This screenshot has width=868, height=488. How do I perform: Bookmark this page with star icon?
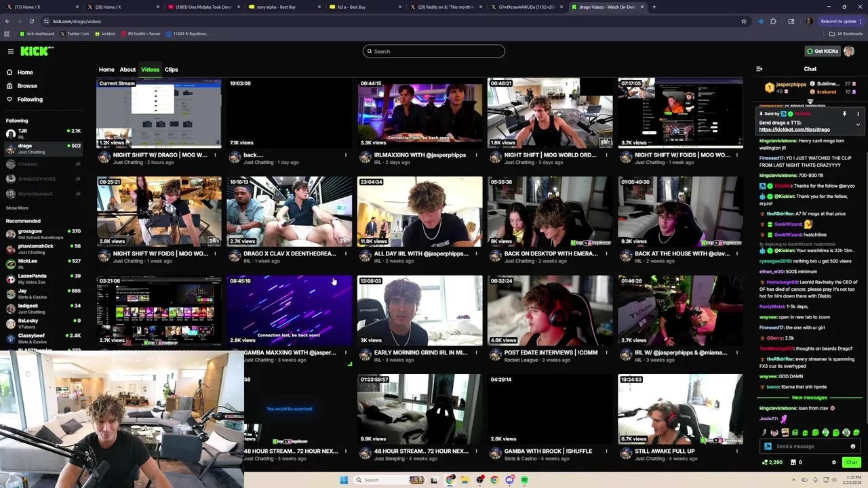pyautogui.click(x=744, y=22)
